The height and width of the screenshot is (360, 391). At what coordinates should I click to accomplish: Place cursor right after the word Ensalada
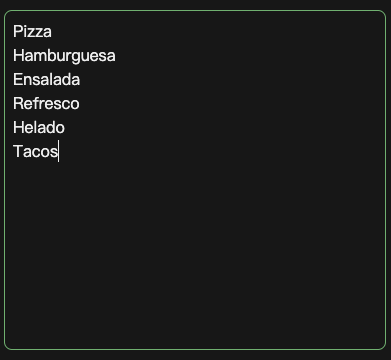(81, 80)
